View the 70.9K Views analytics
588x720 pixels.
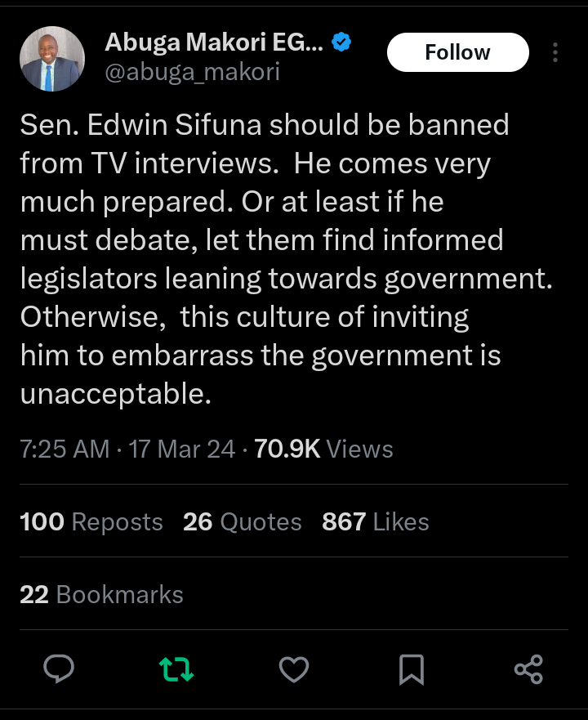point(323,449)
